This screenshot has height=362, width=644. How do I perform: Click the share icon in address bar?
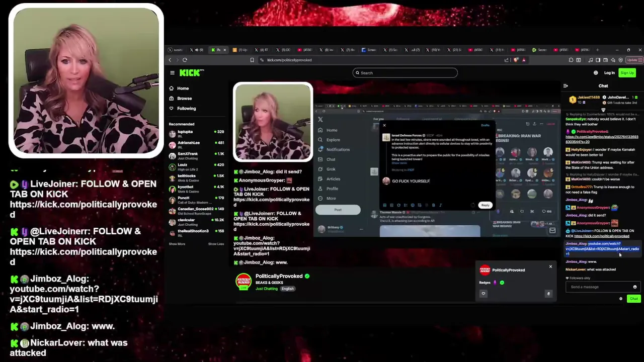(x=507, y=60)
